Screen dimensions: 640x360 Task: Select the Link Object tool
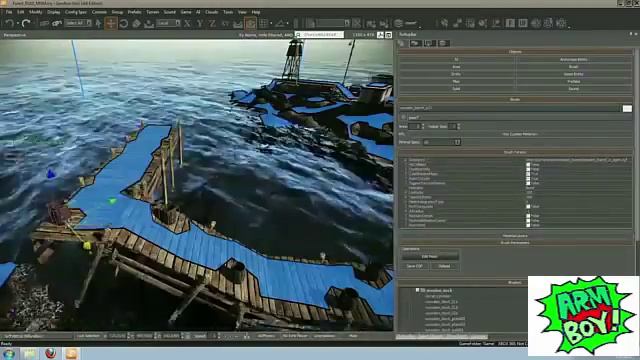point(44,23)
